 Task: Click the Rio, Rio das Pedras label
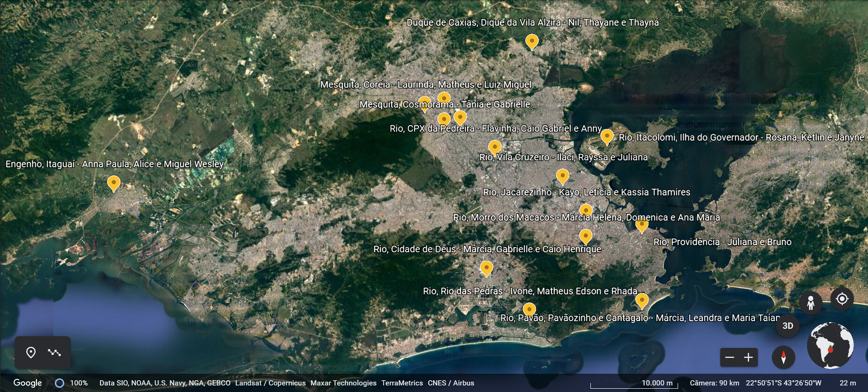click(530, 291)
